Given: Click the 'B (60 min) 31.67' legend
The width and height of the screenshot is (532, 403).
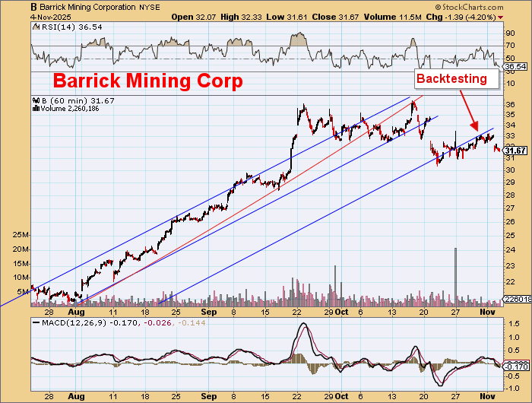Looking at the screenshot, I should (x=78, y=101).
